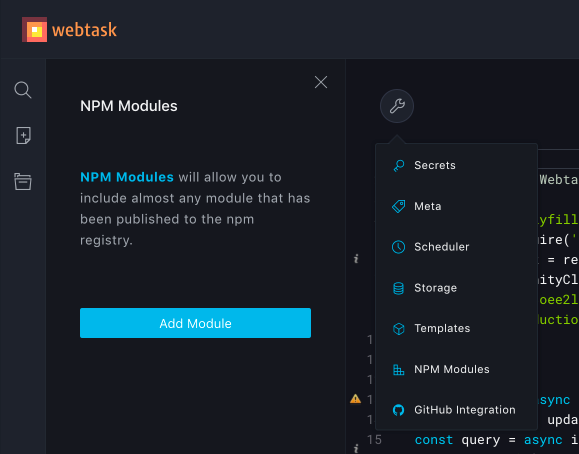Choose Meta in the tools menu
This screenshot has width=579, height=454.
(456, 206)
